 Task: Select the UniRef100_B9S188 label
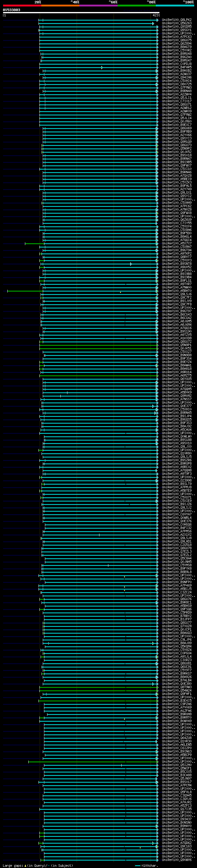[177, 440]
